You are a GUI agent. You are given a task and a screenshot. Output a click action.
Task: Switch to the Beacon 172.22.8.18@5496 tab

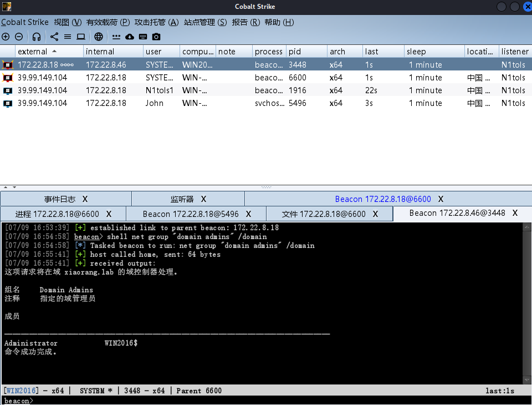(x=191, y=214)
